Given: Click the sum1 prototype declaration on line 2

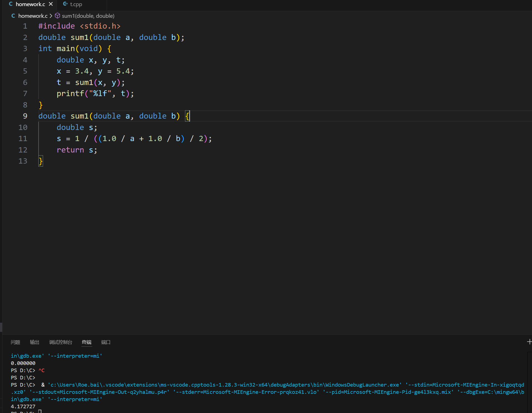Looking at the screenshot, I should coord(111,37).
